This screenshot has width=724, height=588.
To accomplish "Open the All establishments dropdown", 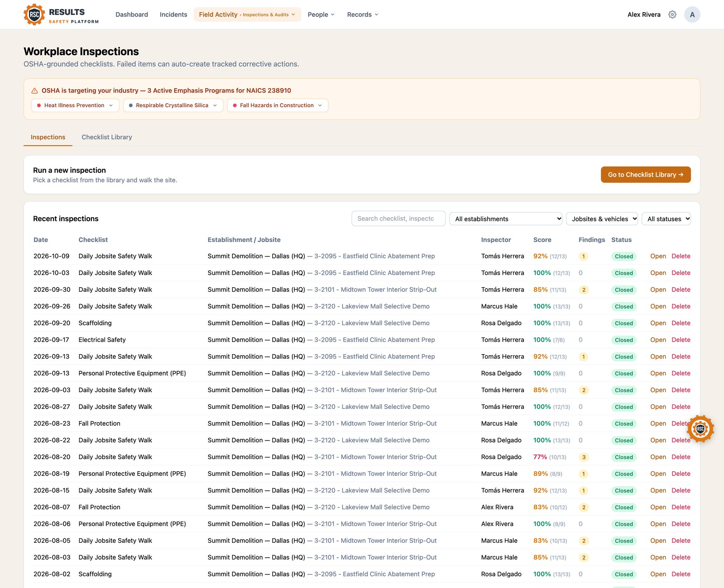I will (506, 219).
